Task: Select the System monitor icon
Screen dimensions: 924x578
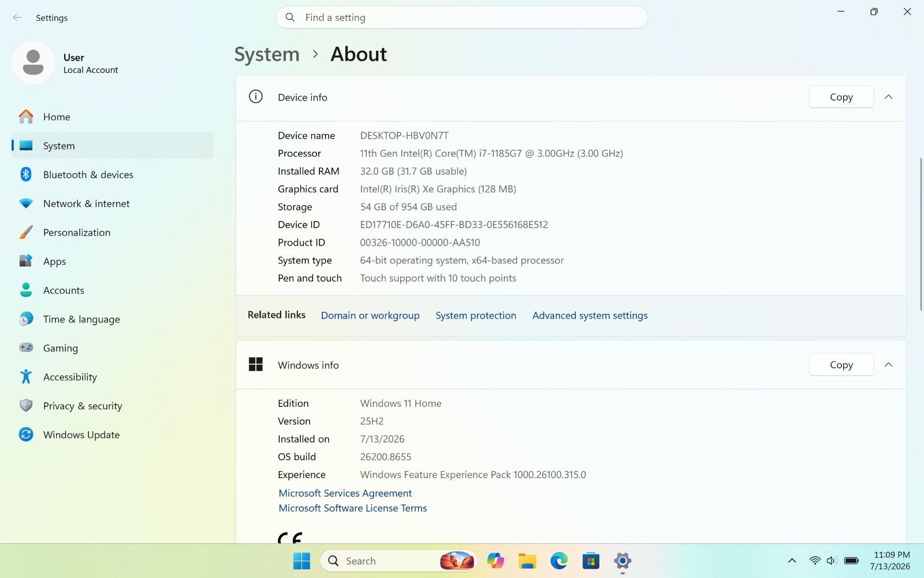Action: [x=26, y=146]
